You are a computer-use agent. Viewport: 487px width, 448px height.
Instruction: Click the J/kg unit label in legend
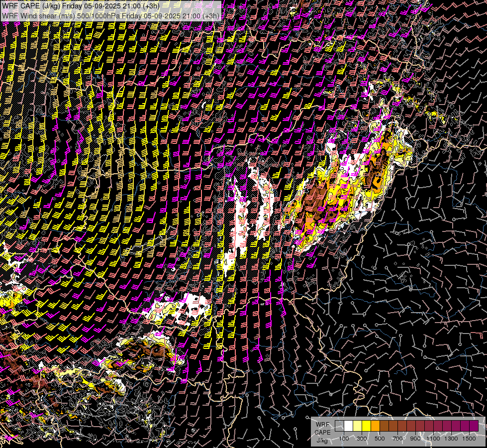tap(322, 441)
